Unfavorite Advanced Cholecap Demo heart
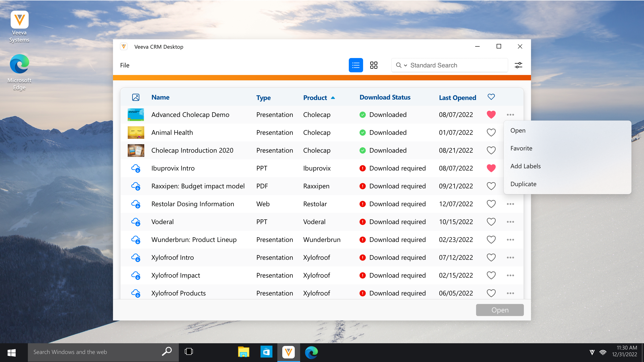644x362 pixels. click(491, 115)
